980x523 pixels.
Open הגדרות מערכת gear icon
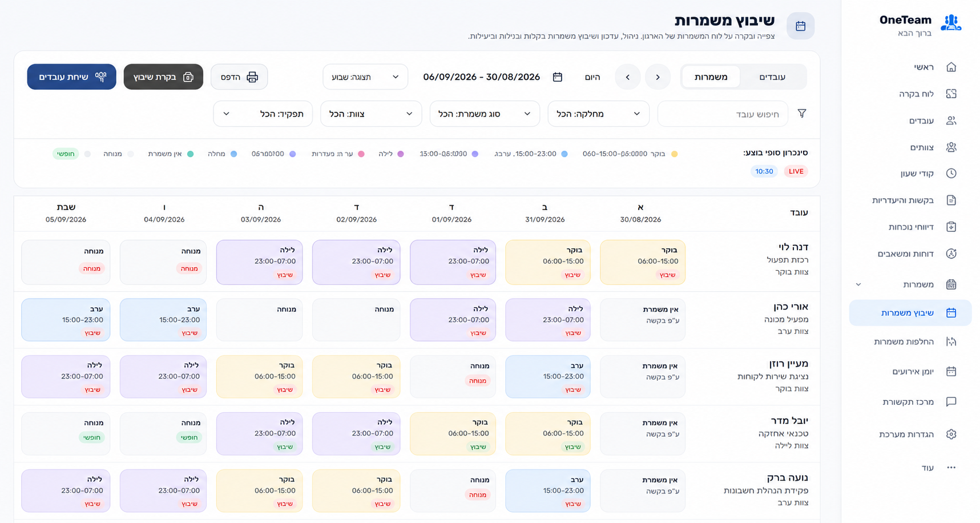[x=951, y=434]
